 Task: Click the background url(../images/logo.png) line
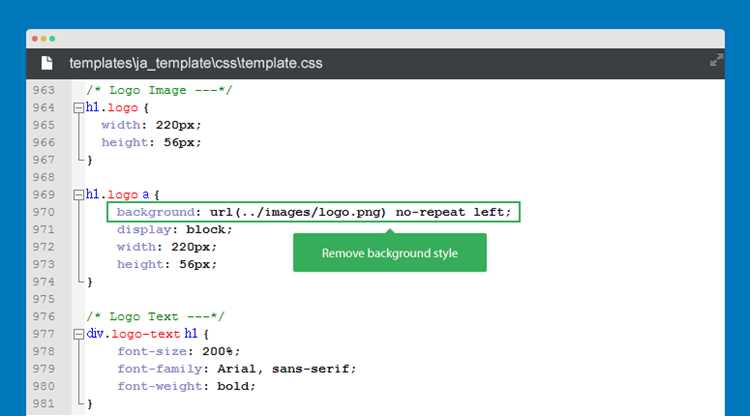pyautogui.click(x=314, y=212)
